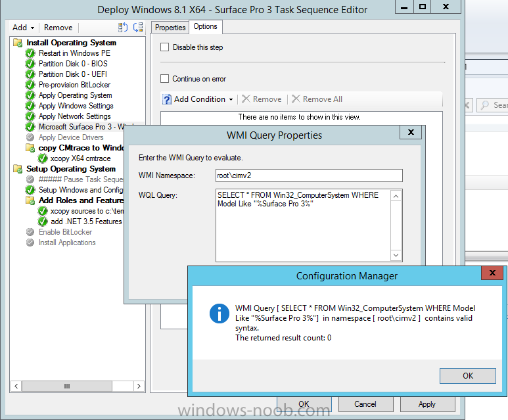The image size is (508, 420).
Task: Click task tree scroll right arrow
Action: [139, 386]
